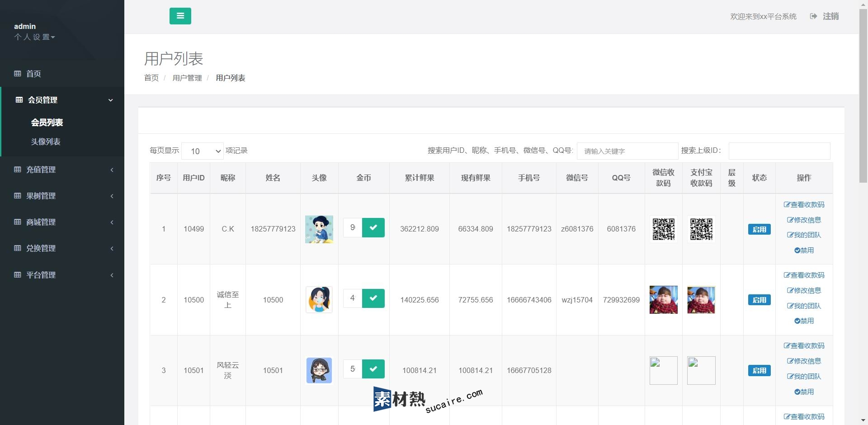Click the grid icon beside 果树管理

tap(18, 196)
